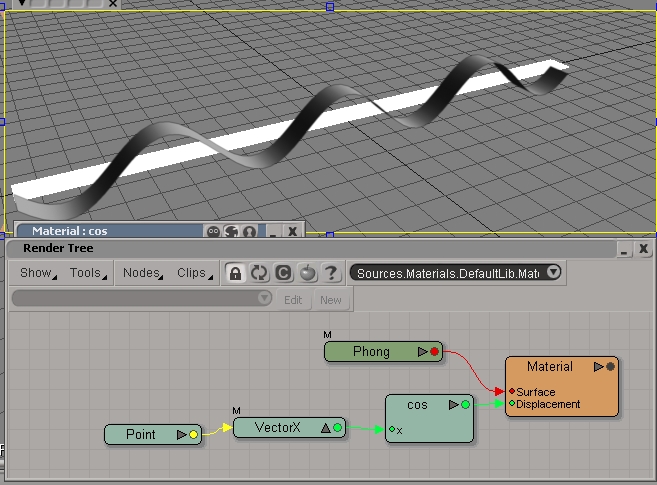This screenshot has width=657, height=485.
Task: Click the first face icon in Material:cos title bar
Action: click(x=213, y=231)
